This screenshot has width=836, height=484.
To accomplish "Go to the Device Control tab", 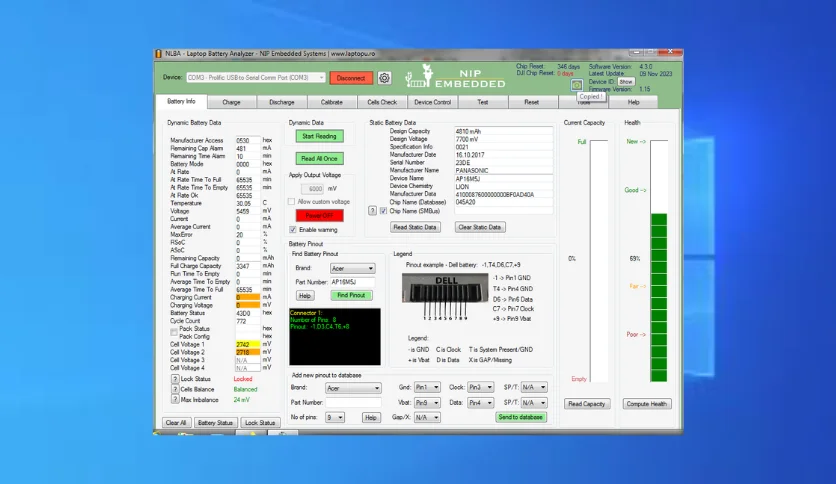I will coord(432,102).
